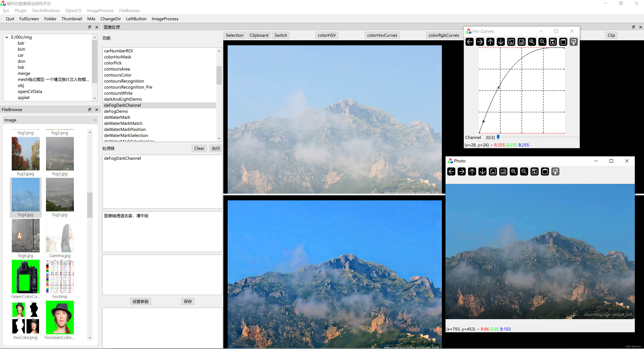Open the OpenCV menu
The width and height of the screenshot is (644, 349).
(73, 11)
